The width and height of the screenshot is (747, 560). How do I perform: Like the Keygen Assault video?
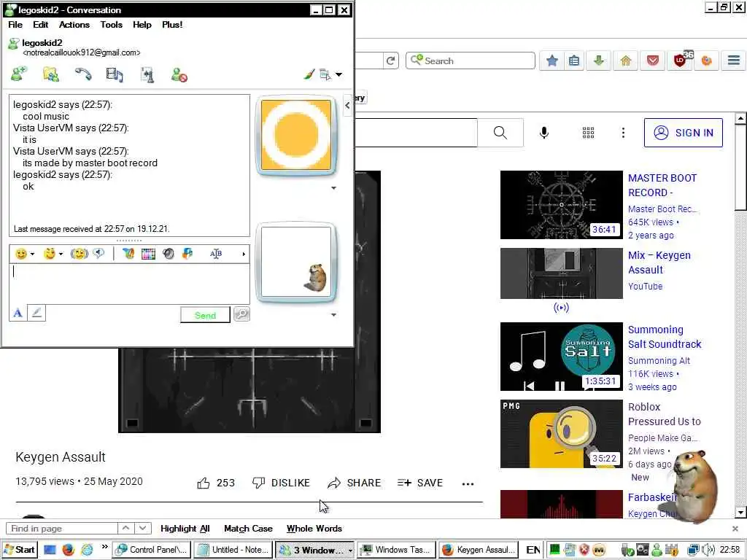[216, 483]
